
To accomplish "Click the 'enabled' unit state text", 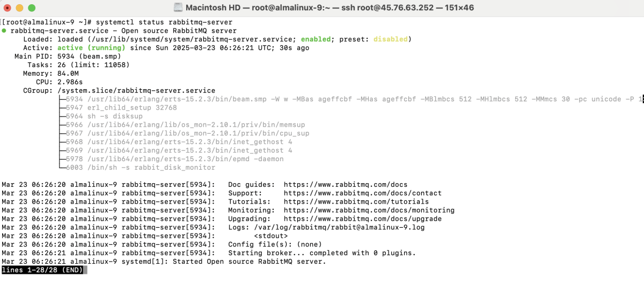I will 316,40.
